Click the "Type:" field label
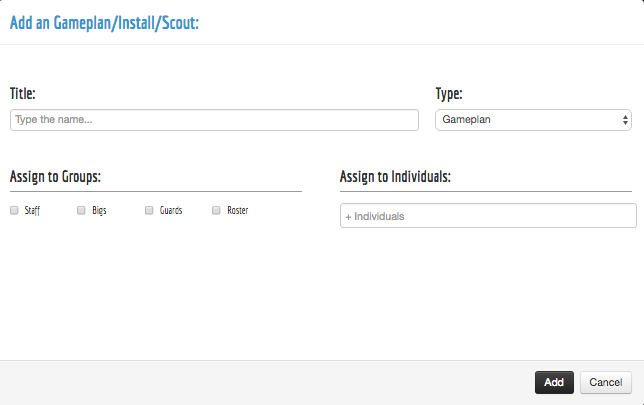This screenshot has width=644, height=405. pyautogui.click(x=449, y=94)
